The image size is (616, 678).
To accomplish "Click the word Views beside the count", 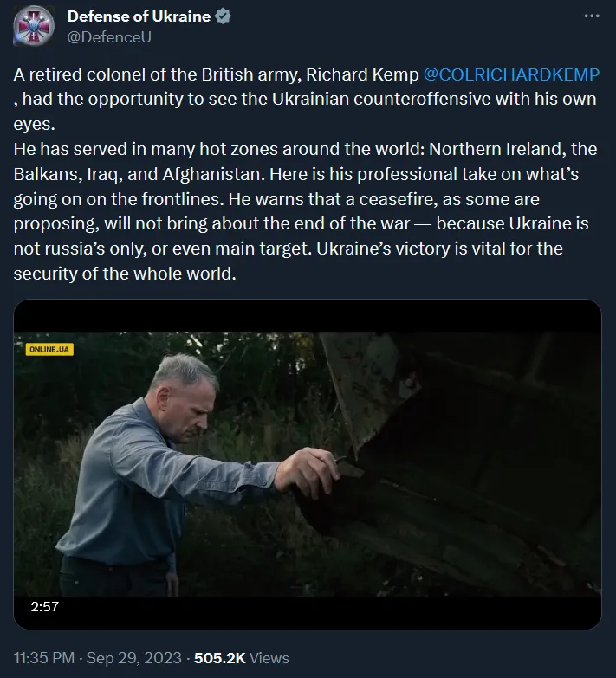I will 270,658.
